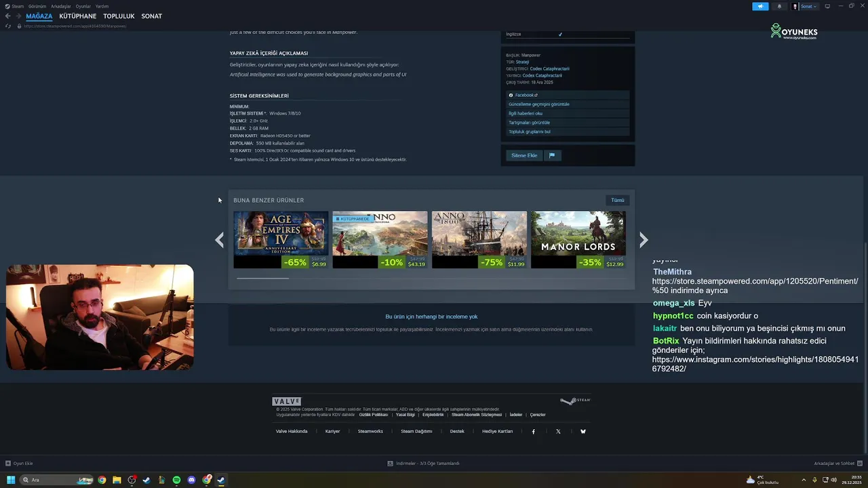The height and width of the screenshot is (488, 868).
Task: Click the Sitene Ekle button
Action: click(524, 155)
